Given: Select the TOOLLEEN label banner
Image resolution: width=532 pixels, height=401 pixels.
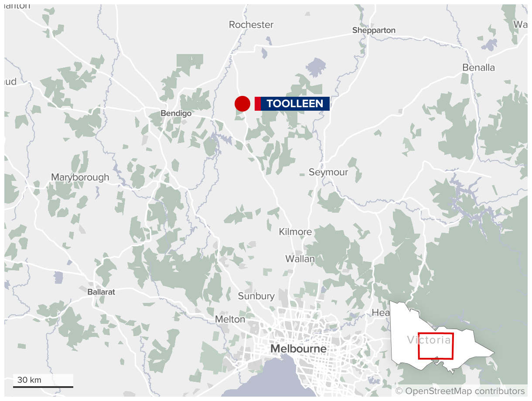Looking at the screenshot, I should 292,104.
